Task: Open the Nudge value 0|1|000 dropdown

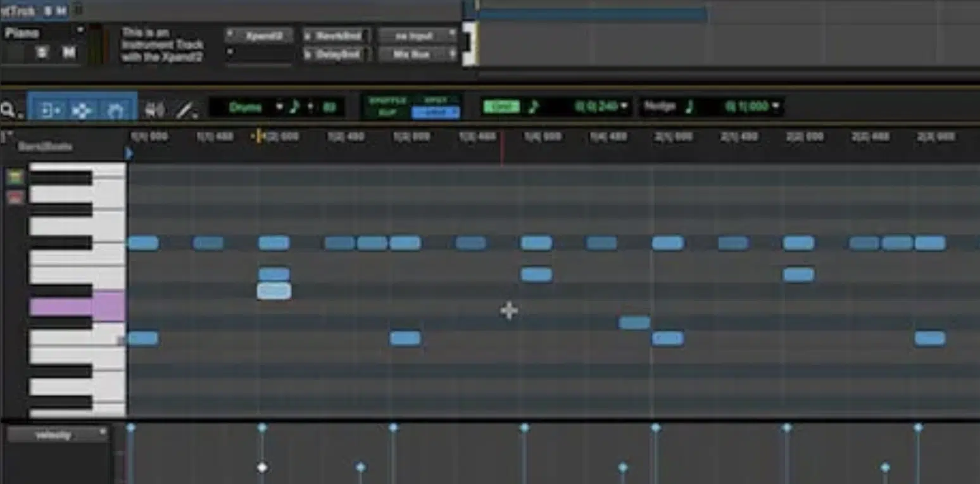Action: tap(776, 106)
